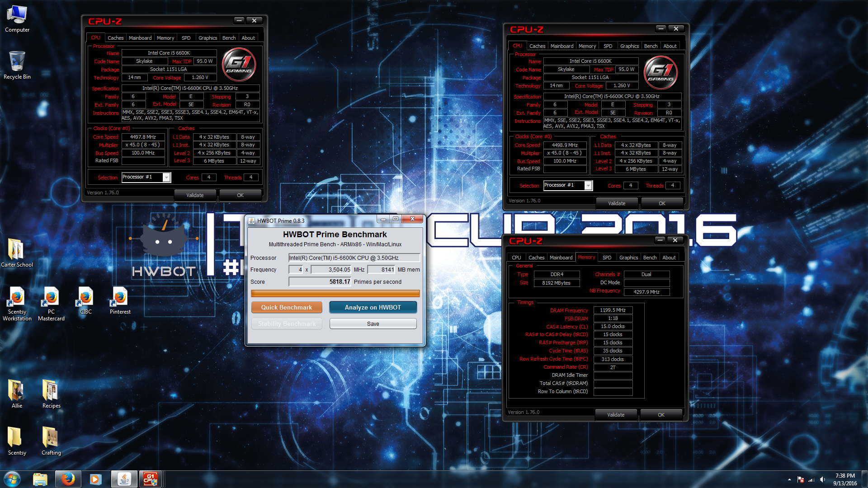
Task: Select the CPU-Z G1 taskbar icon
Action: pos(151,479)
